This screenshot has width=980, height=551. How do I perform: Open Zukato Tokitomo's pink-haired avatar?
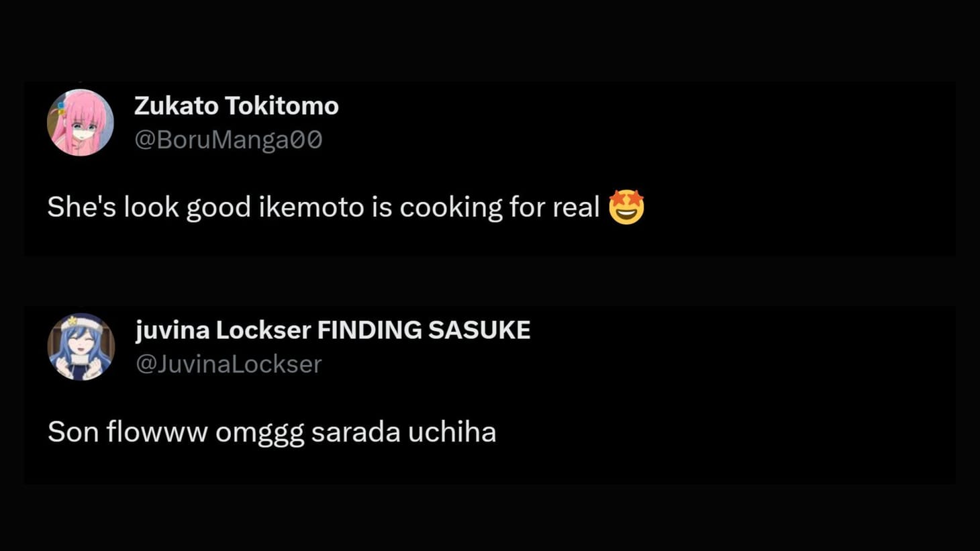tap(81, 123)
